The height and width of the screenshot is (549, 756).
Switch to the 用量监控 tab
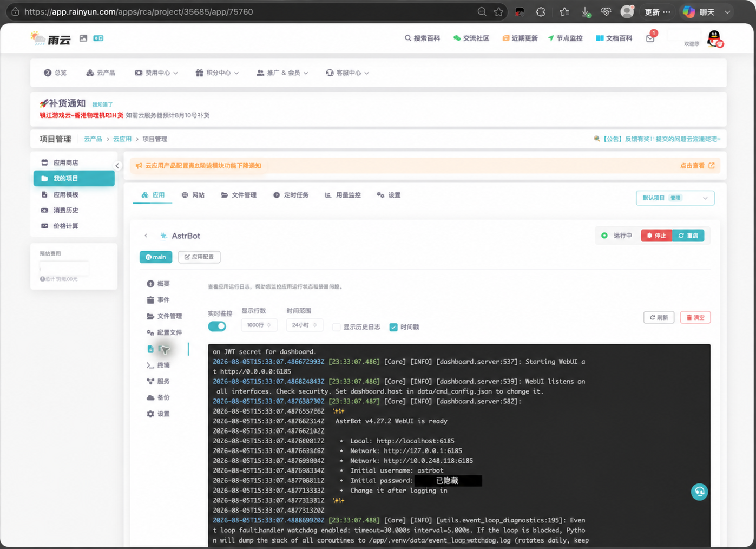click(x=343, y=195)
